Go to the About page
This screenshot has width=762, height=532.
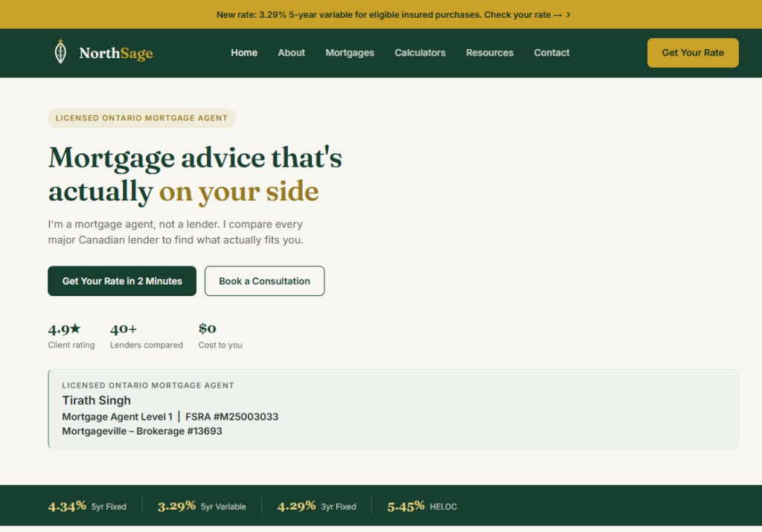coord(291,53)
